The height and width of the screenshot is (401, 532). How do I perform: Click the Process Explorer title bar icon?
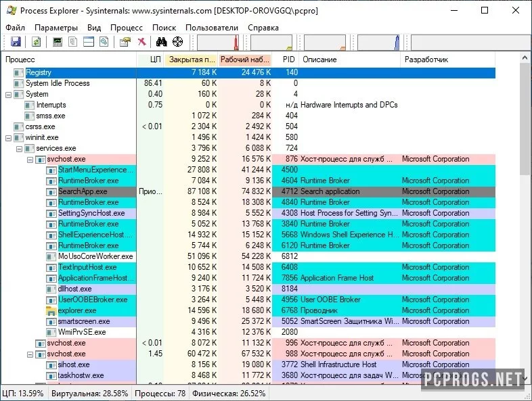tap(12, 11)
